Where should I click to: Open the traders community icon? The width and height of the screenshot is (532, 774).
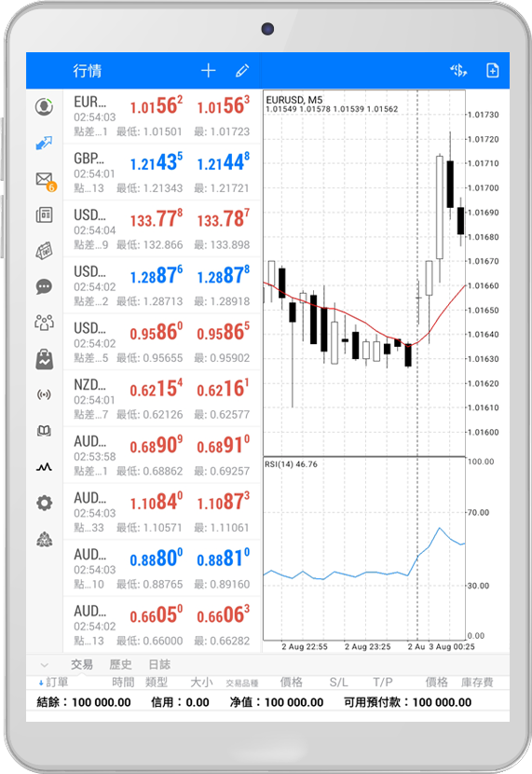point(44,323)
